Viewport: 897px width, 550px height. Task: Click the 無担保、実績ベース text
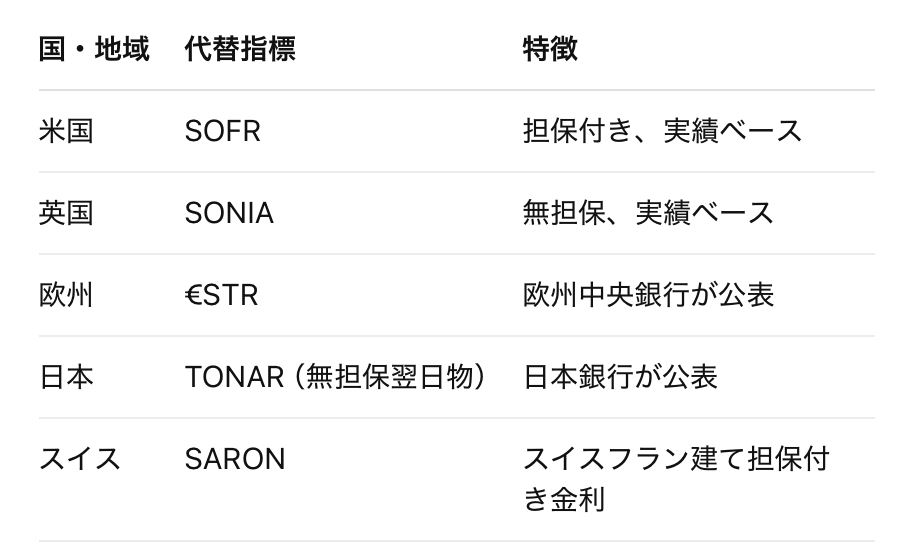click(x=648, y=213)
